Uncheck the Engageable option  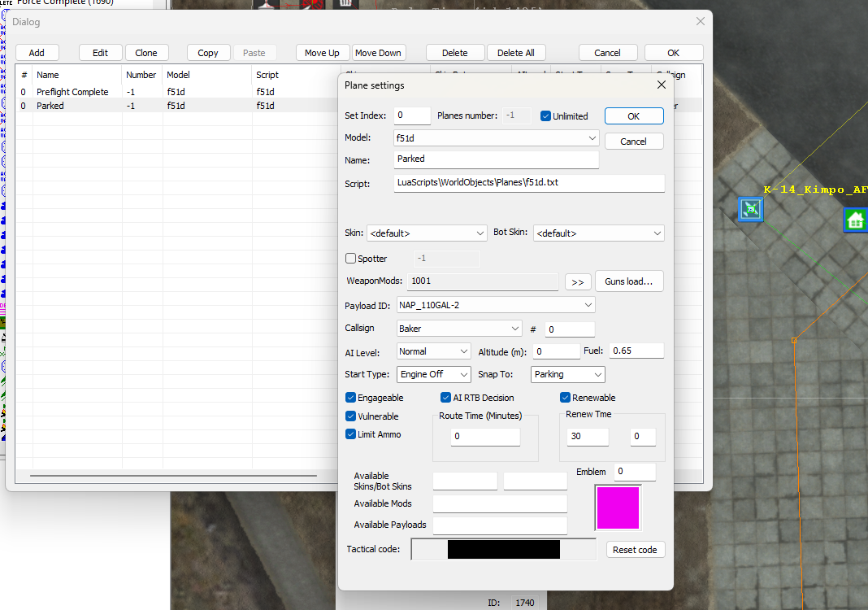[x=350, y=397]
